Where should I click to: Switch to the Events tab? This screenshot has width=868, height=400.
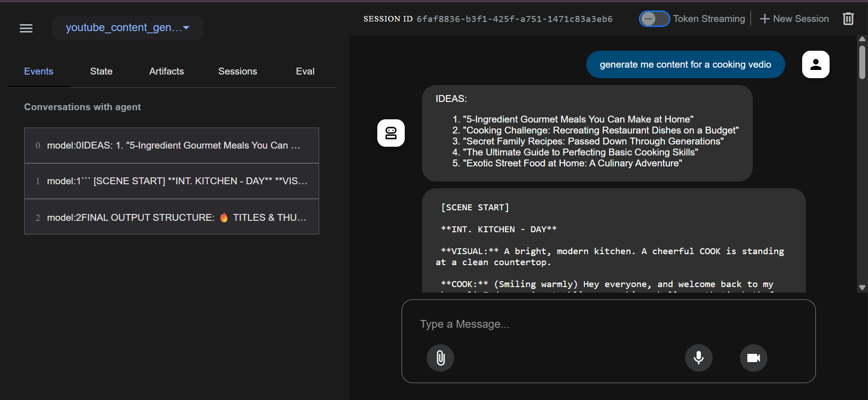(38, 71)
